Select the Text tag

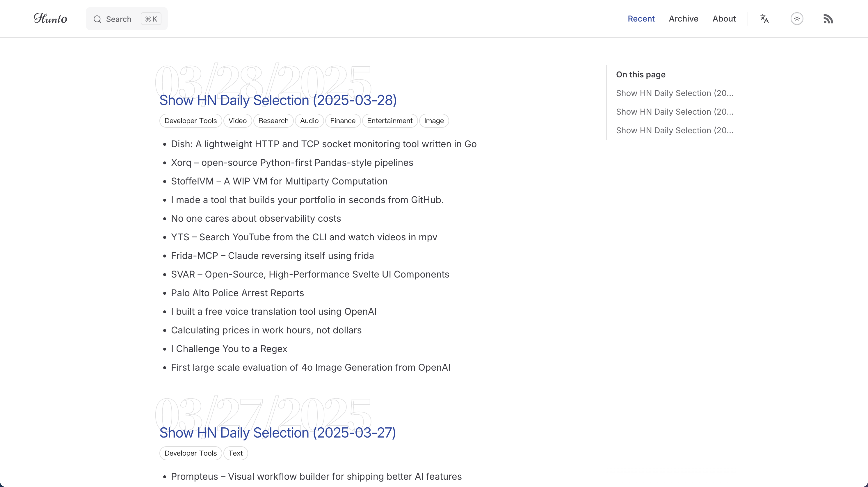tap(236, 453)
